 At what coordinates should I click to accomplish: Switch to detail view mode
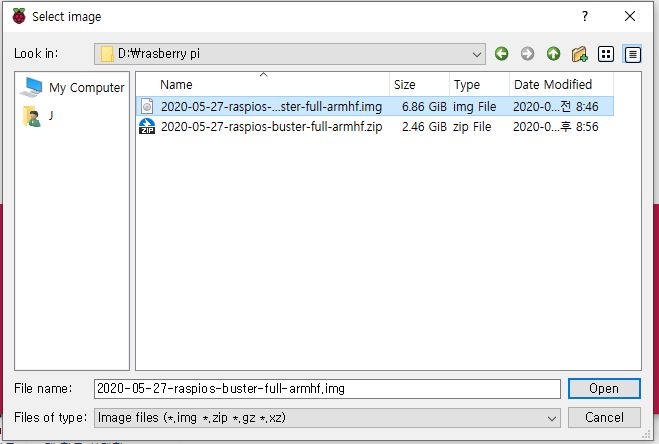[632, 54]
